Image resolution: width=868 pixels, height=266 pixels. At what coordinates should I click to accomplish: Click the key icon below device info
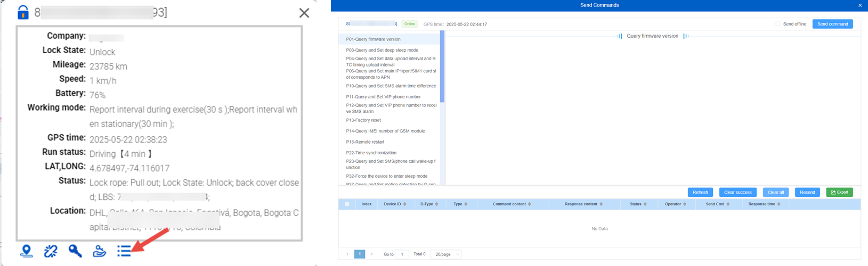tap(75, 251)
